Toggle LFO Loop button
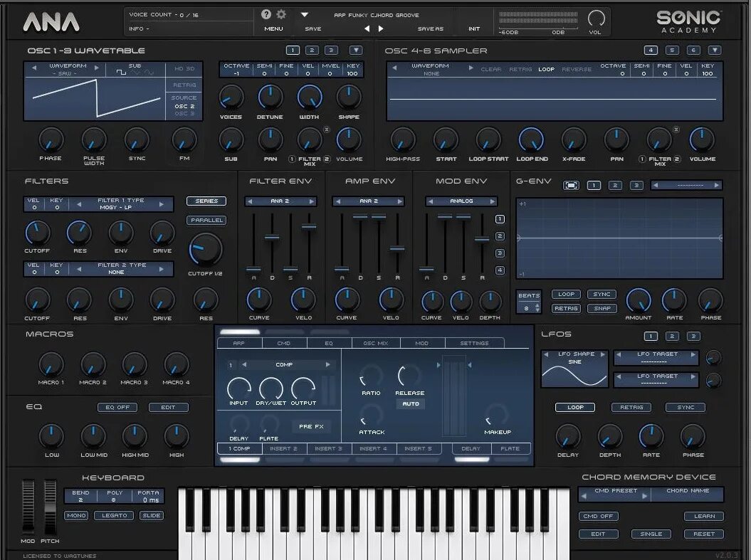Screen dimensions: 751x560 click(575, 407)
